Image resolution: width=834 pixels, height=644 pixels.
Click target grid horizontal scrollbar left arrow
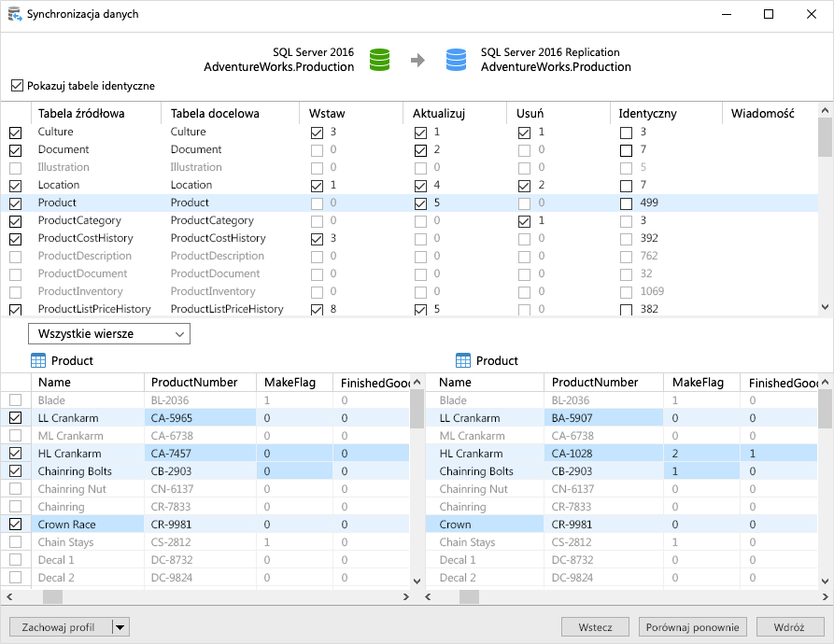[428, 596]
